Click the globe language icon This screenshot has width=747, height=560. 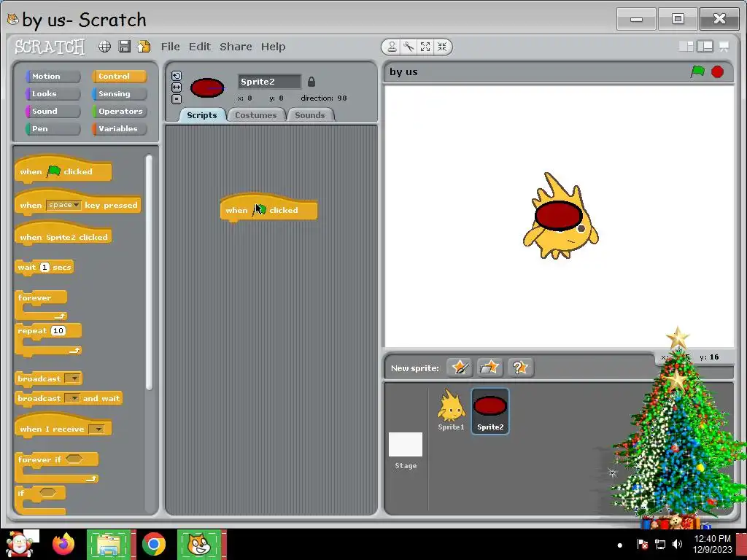104,46
